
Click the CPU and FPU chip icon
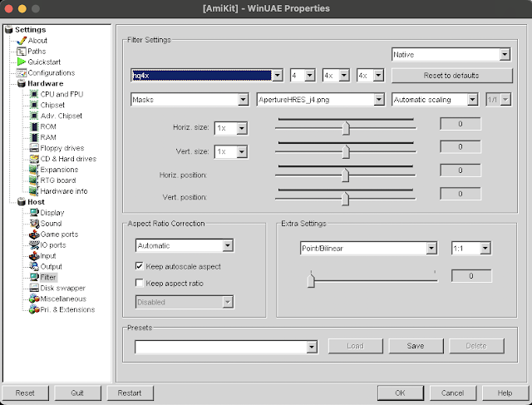click(x=34, y=94)
